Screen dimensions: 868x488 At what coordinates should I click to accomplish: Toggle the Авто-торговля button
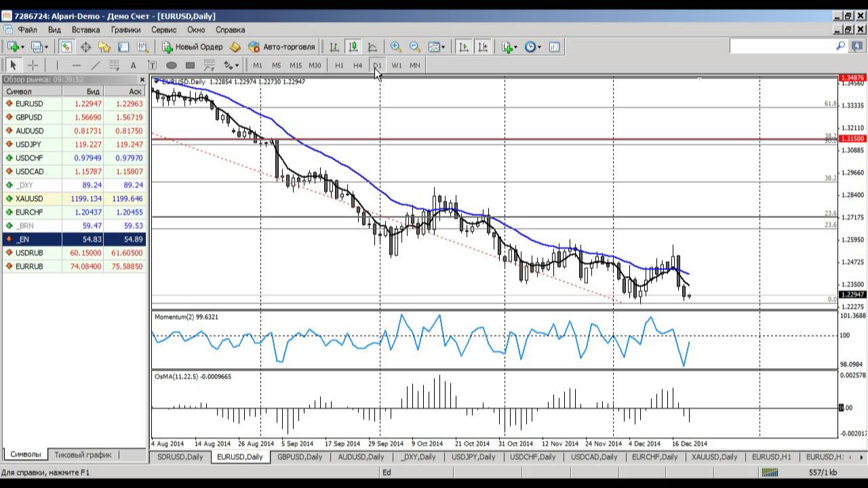pos(281,47)
